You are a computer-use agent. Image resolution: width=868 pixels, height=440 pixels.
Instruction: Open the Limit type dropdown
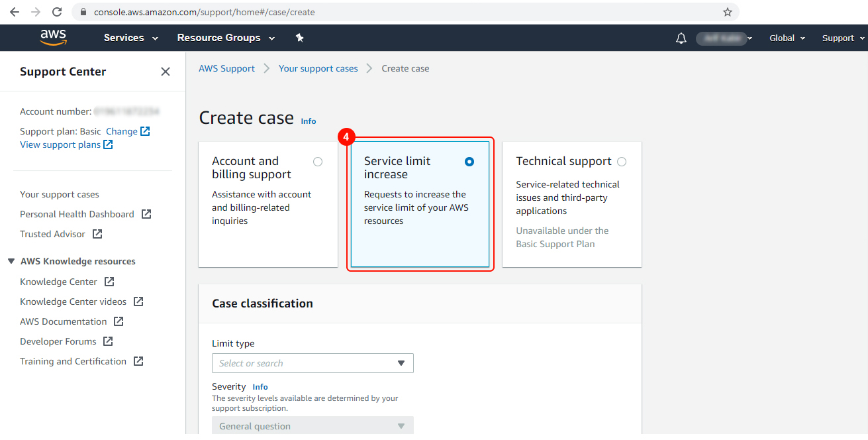pos(312,363)
